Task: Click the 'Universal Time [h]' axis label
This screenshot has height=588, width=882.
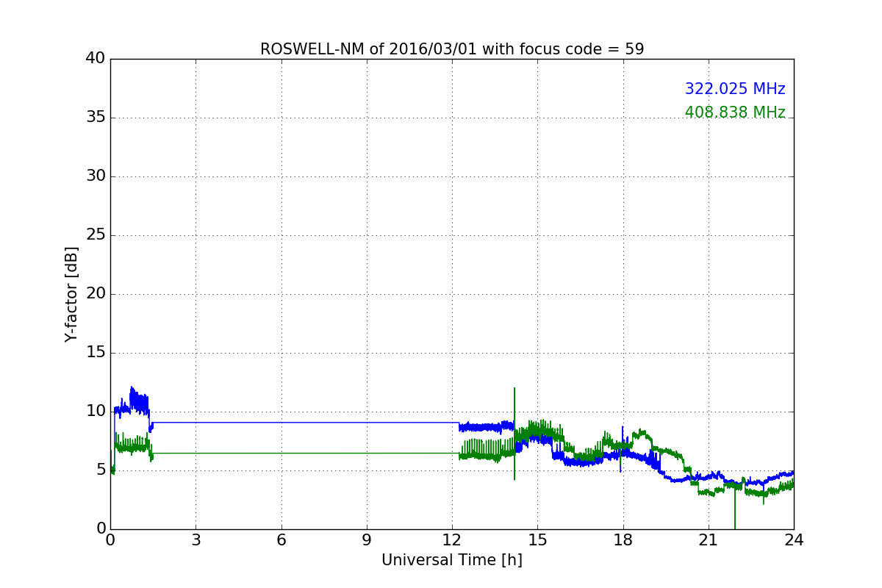Action: [452, 560]
